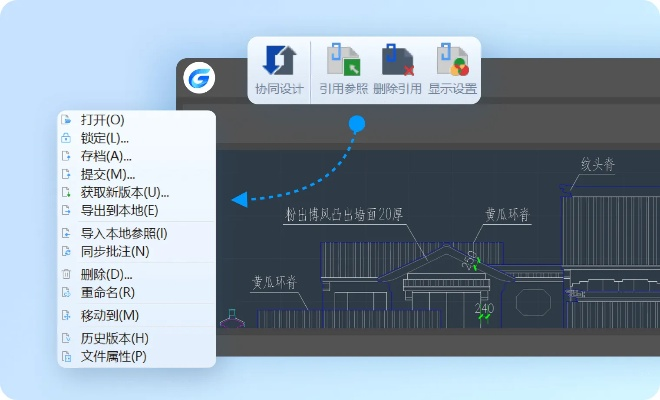
Task: Select 移动到(M) menu entry
Action: coord(109,315)
